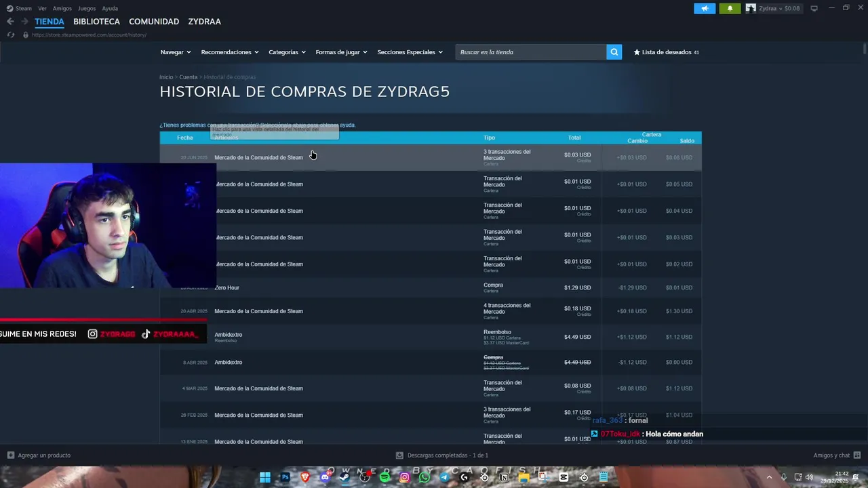Viewport: 868px width, 488px height.
Task: Expand the Recomendaciones dropdown
Action: [x=230, y=52]
